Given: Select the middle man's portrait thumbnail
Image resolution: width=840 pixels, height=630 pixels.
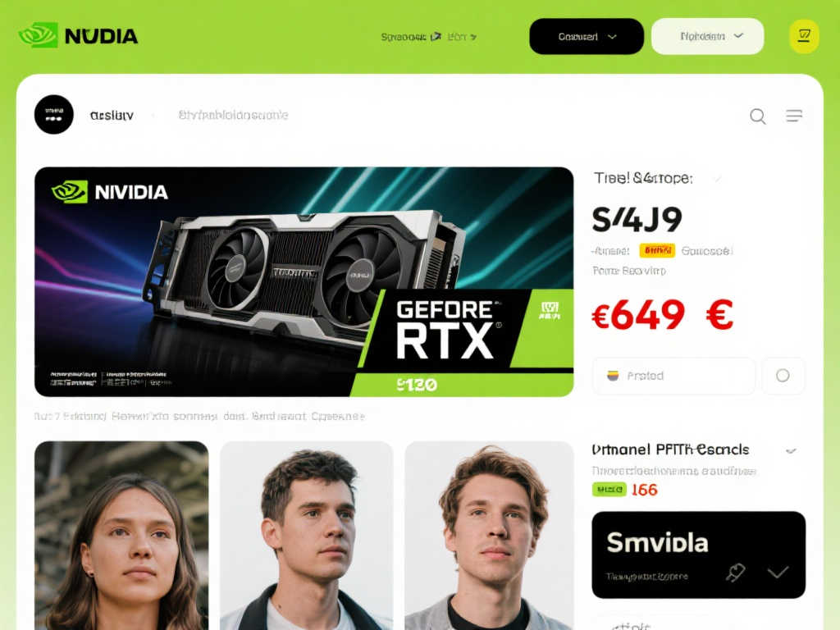Looking at the screenshot, I should click(x=307, y=535).
